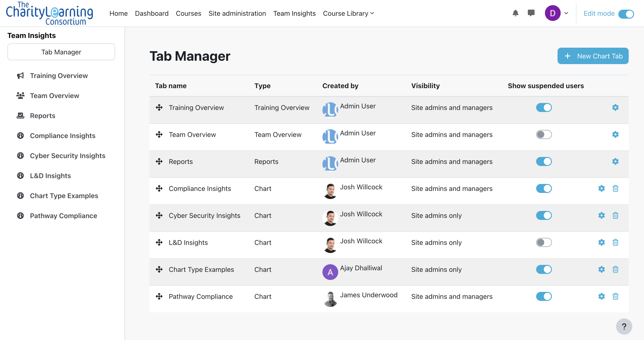Viewport: 644px width, 340px height.
Task: Open the messaging chat bubble icon
Action: click(x=531, y=13)
